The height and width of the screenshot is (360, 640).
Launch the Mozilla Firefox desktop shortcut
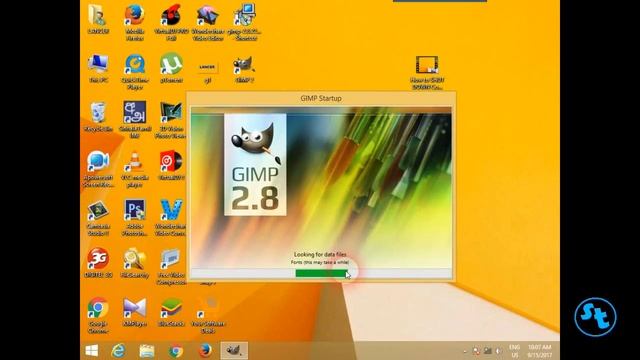pyautogui.click(x=135, y=23)
